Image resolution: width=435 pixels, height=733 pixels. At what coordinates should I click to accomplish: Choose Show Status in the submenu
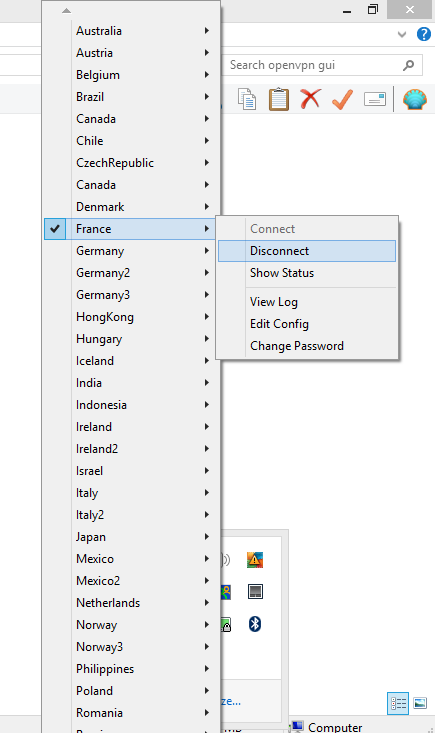coord(307,273)
